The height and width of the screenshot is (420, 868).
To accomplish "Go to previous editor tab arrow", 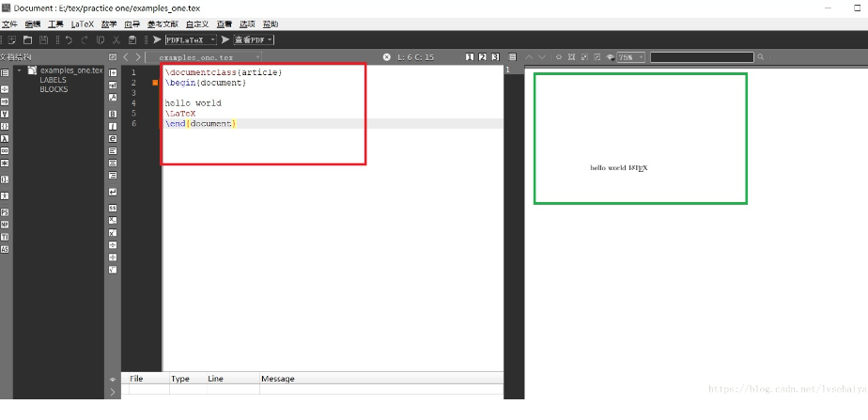I will point(126,57).
